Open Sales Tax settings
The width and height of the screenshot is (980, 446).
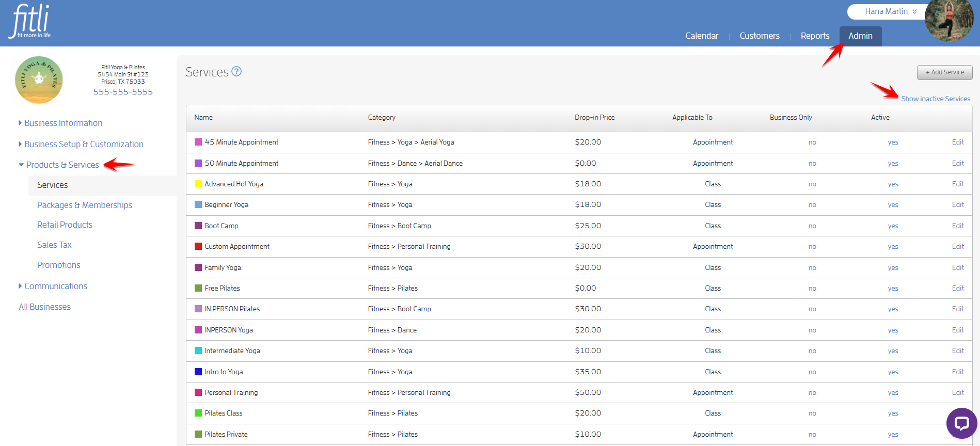pyautogui.click(x=54, y=245)
